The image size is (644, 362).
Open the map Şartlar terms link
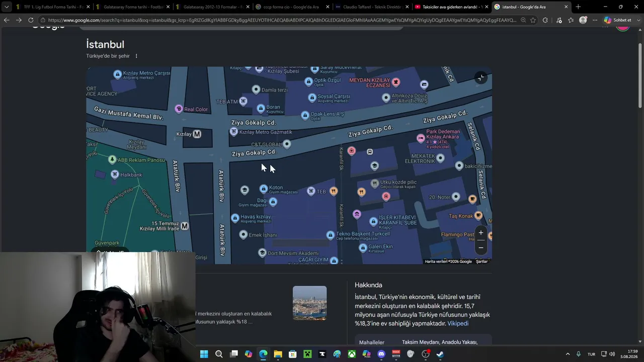click(x=482, y=261)
